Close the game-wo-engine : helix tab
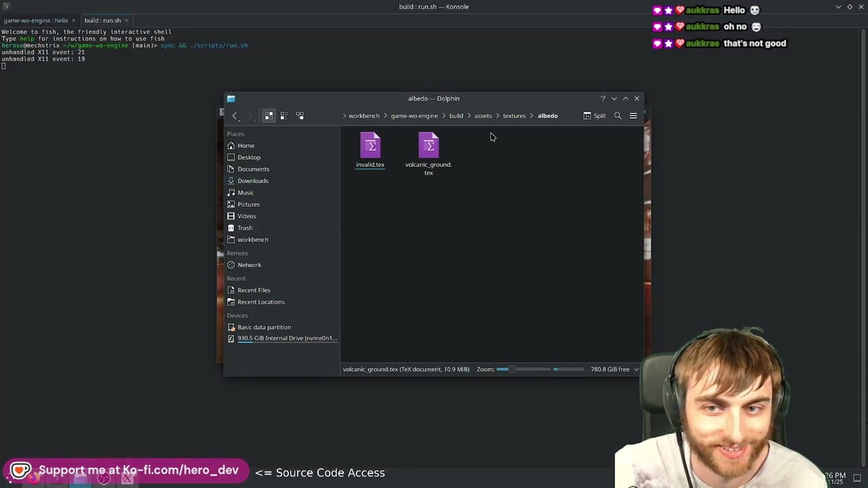Viewport: 868px width, 488px height. coord(73,20)
